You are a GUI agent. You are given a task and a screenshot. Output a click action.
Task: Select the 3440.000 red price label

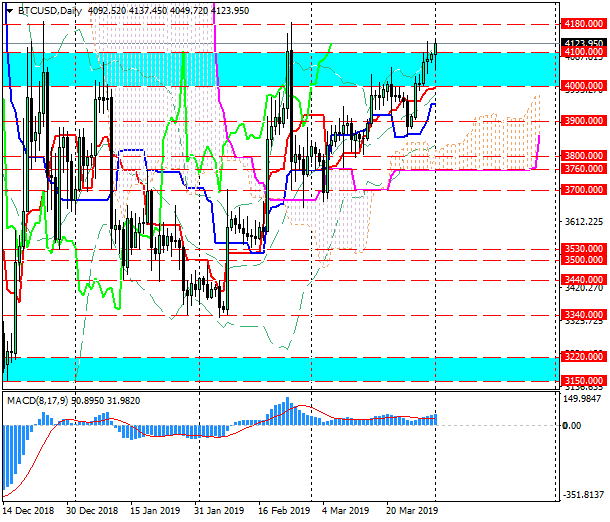point(581,280)
